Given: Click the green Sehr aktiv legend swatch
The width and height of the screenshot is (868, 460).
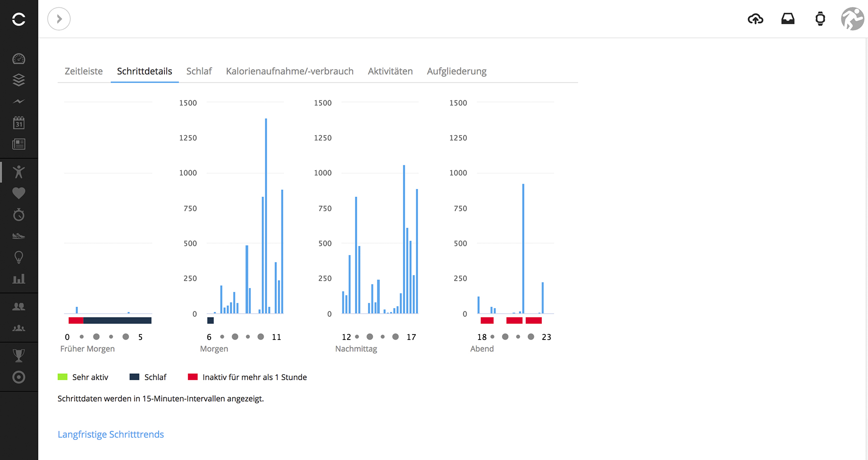Looking at the screenshot, I should 63,377.
